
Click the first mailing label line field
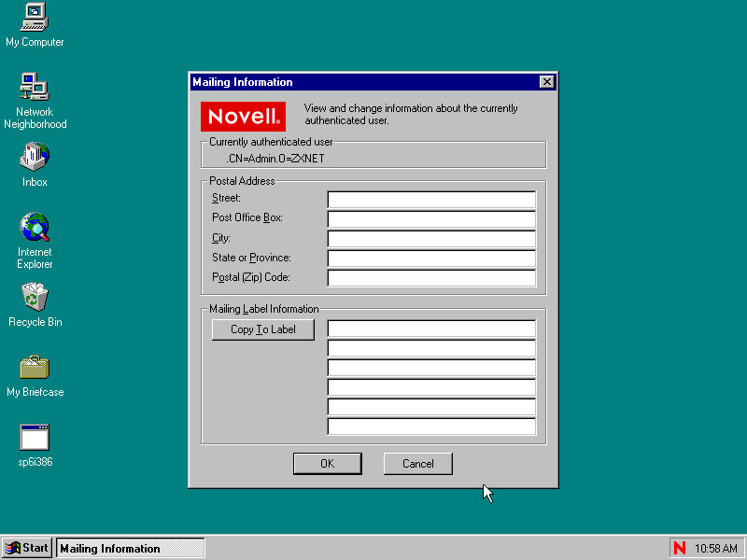(x=431, y=329)
